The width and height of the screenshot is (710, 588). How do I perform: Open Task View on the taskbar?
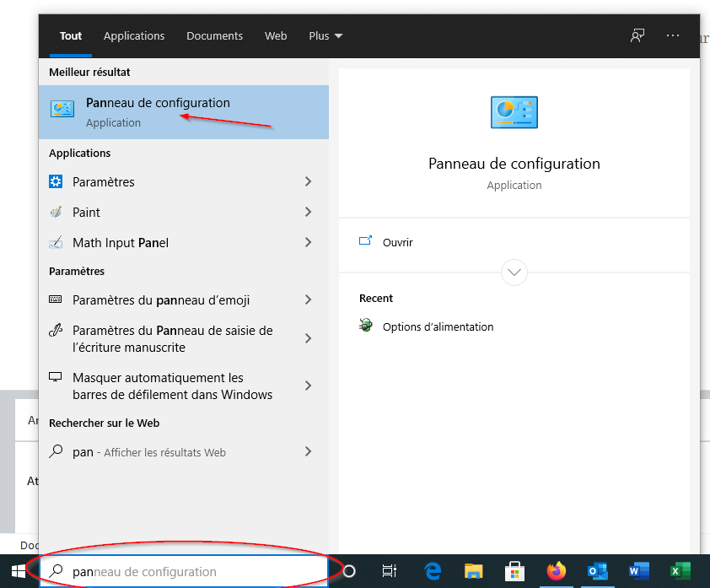(x=389, y=571)
